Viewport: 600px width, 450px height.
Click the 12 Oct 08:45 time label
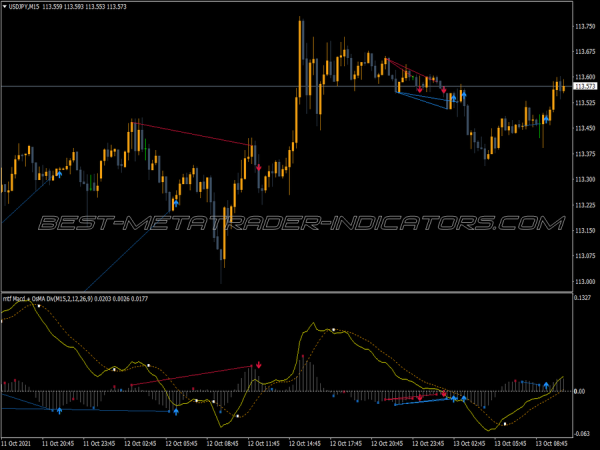point(222,443)
